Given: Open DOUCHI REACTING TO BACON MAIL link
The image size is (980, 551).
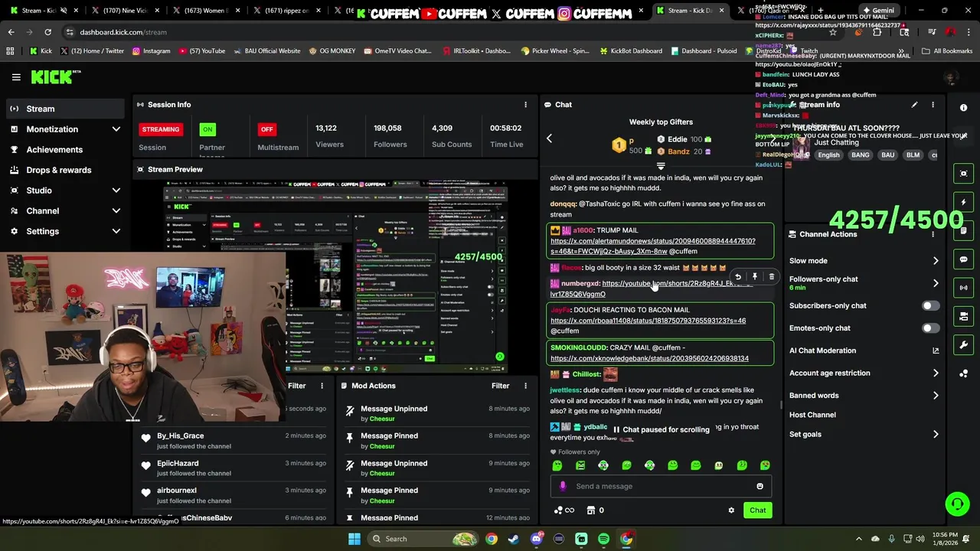Looking at the screenshot, I should pyautogui.click(x=648, y=321).
